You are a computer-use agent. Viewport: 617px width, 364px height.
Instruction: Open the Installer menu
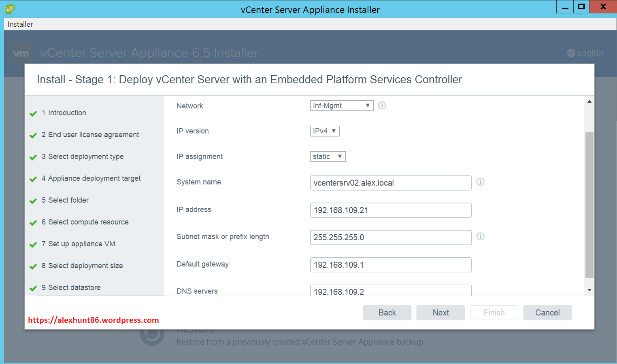tap(20, 24)
